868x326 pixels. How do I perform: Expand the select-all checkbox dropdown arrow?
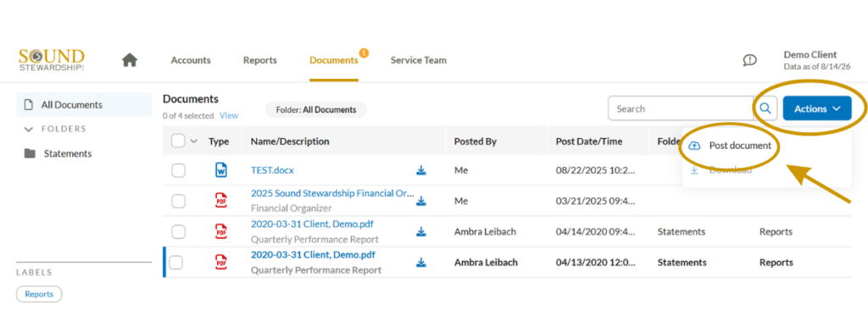(194, 141)
